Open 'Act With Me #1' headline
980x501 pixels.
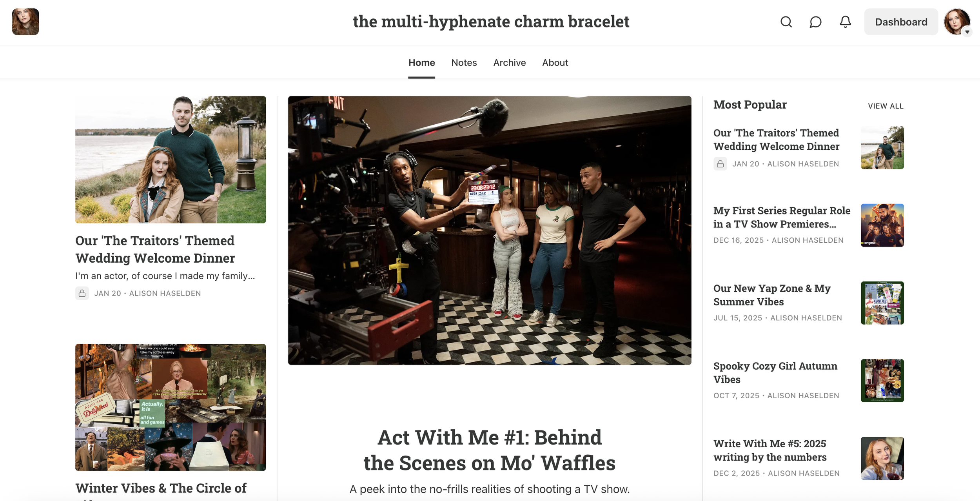click(x=489, y=450)
